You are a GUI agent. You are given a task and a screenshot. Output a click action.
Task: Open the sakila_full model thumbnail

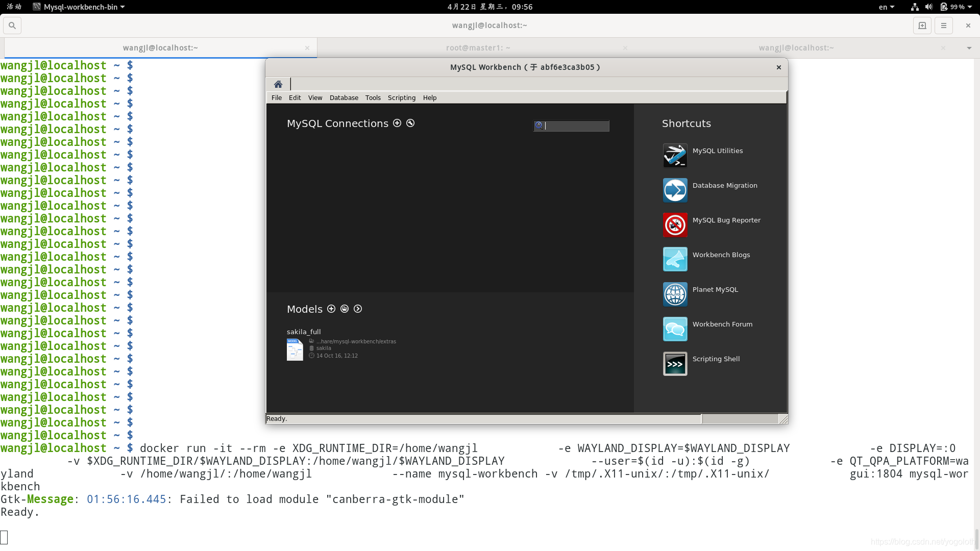[295, 349]
